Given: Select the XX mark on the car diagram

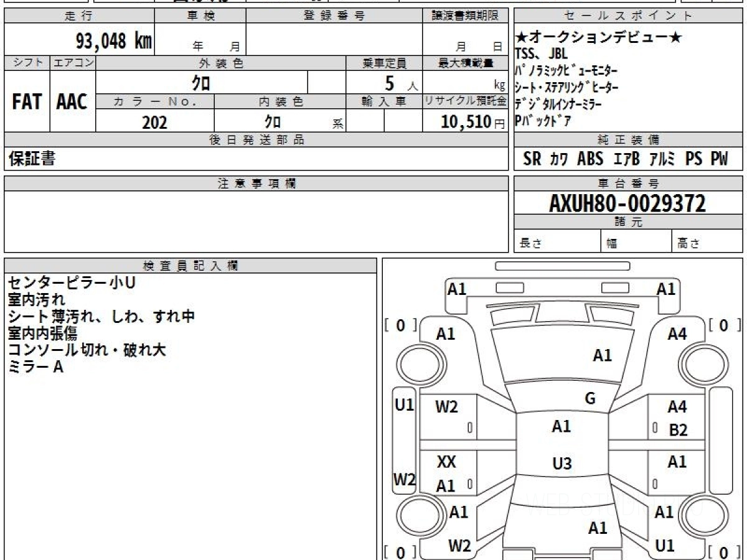Looking at the screenshot, I should (446, 462).
